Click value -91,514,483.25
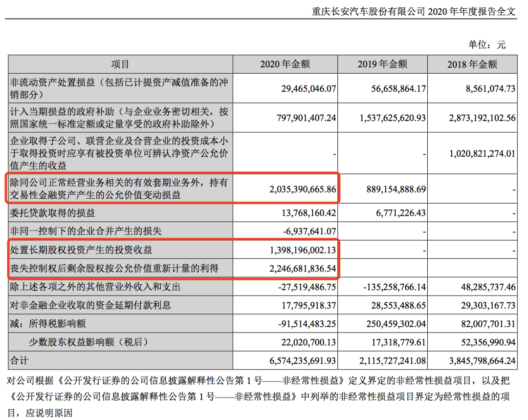This screenshot has height=420, width=528. [x=307, y=324]
